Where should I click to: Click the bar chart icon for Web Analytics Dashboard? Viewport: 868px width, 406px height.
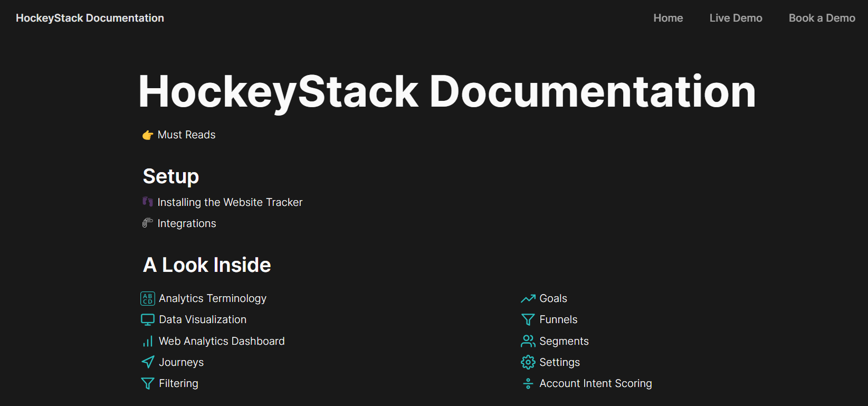point(148,342)
